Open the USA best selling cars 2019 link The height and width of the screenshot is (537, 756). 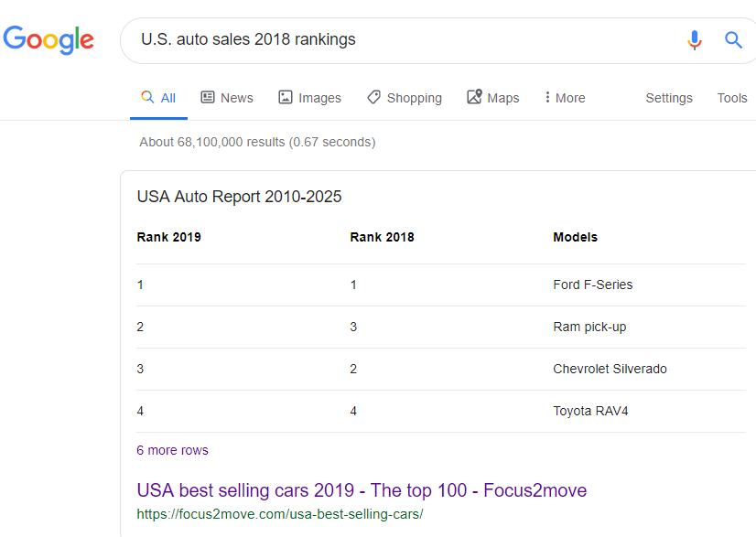(x=362, y=490)
